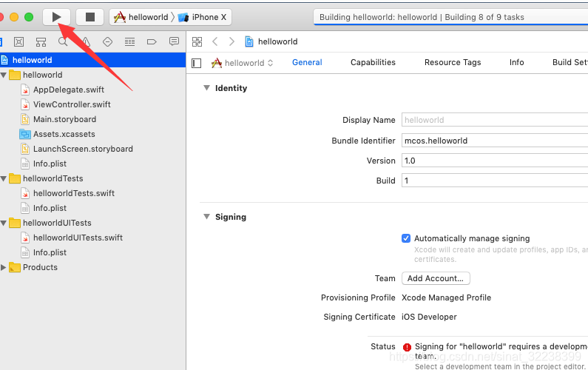Image resolution: width=588 pixels, height=370 pixels.
Task: Select the helloworldUITests folder
Action: [57, 223]
